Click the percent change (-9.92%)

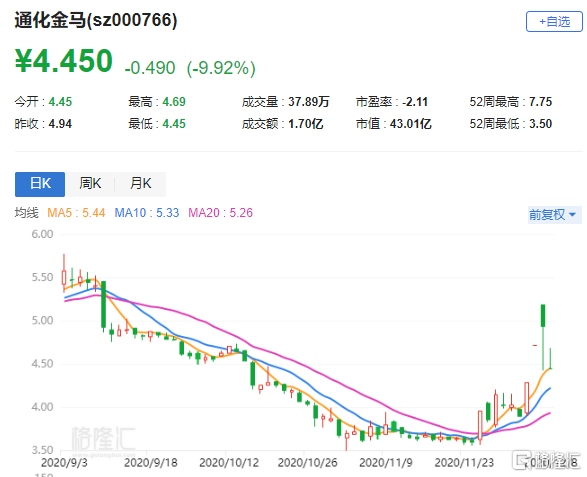(221, 68)
